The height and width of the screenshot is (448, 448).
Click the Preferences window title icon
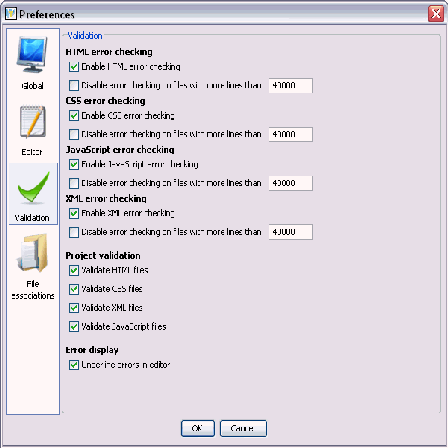11,14
